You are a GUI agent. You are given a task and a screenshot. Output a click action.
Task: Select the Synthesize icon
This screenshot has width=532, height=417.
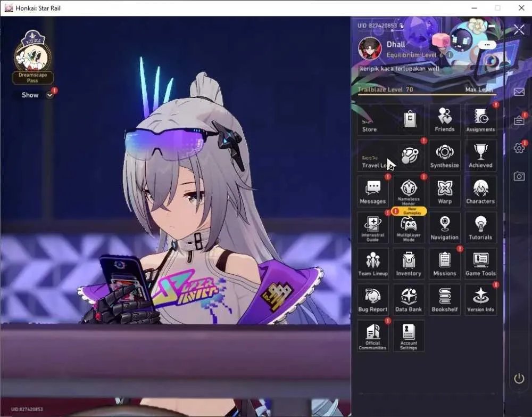coord(444,156)
